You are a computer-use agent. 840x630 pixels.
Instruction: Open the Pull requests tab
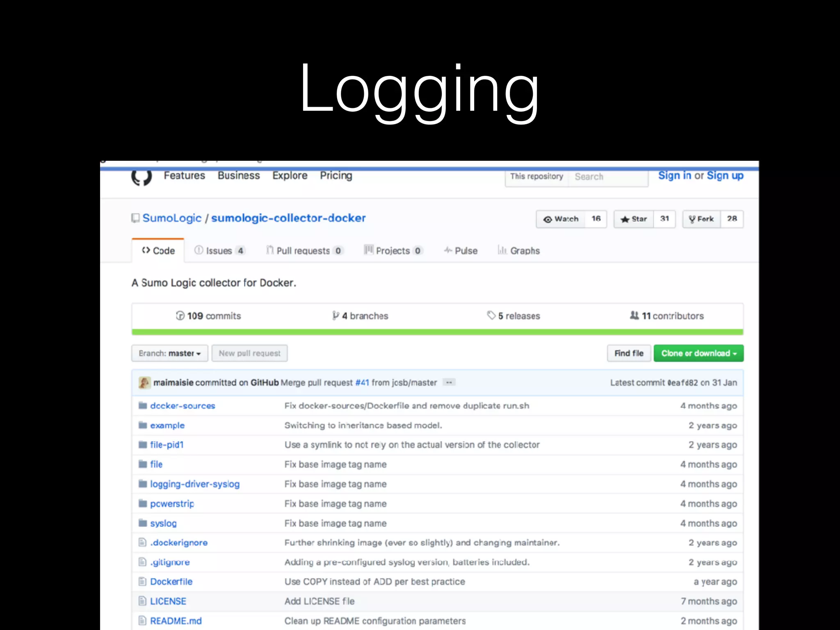pos(305,250)
